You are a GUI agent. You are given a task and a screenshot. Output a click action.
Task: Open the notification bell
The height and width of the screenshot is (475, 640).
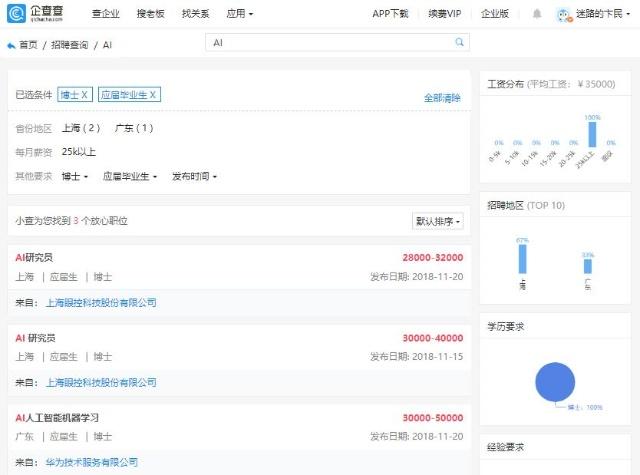[537, 14]
